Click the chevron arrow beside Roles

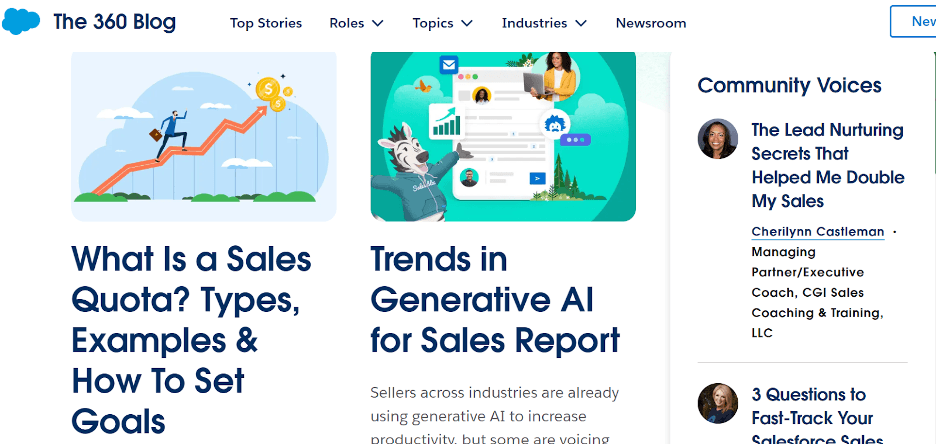(x=377, y=23)
